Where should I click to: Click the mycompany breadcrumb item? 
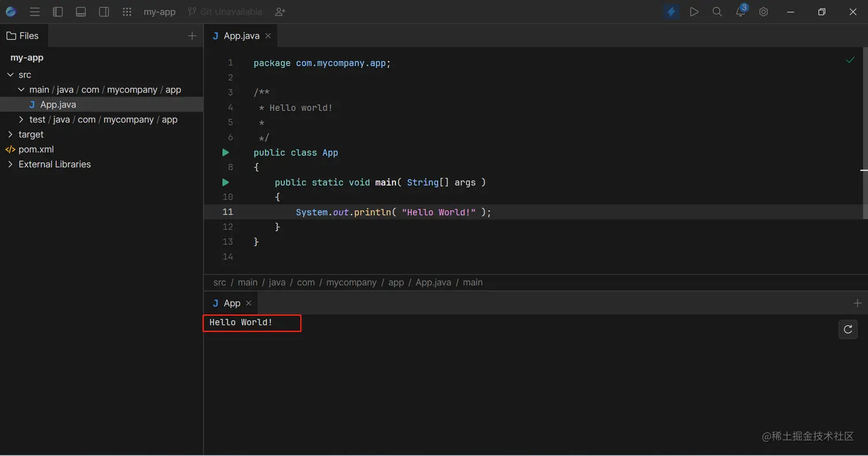351,282
